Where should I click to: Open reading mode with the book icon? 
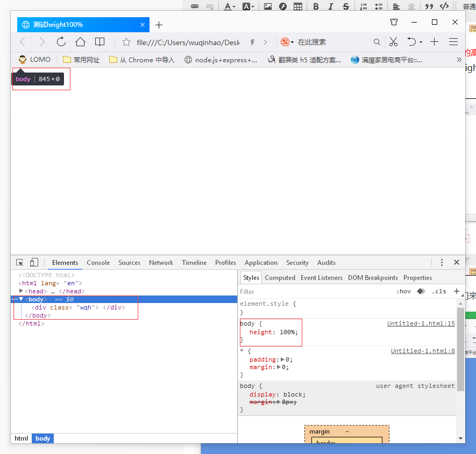[x=100, y=42]
